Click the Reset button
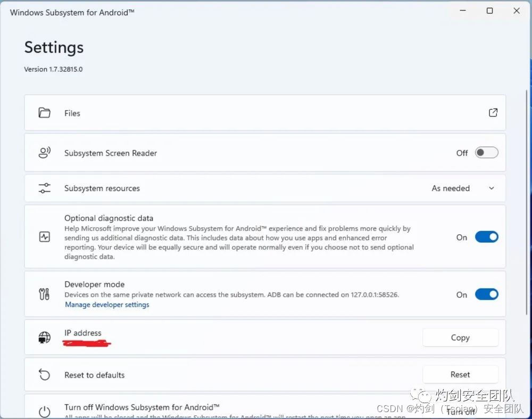The image size is (532, 419). click(x=460, y=374)
